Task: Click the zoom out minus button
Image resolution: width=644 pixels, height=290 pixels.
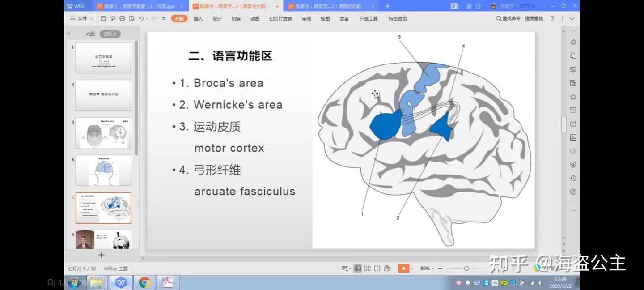Action: pos(440,269)
